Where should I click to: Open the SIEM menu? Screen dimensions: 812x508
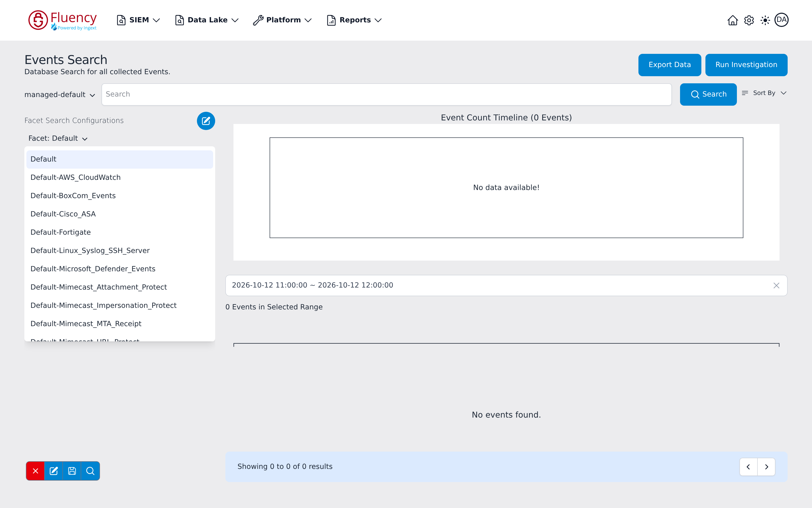click(x=138, y=20)
